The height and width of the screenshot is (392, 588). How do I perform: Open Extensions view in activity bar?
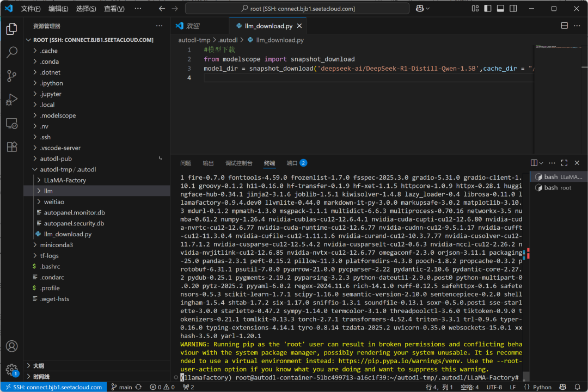pos(11,146)
